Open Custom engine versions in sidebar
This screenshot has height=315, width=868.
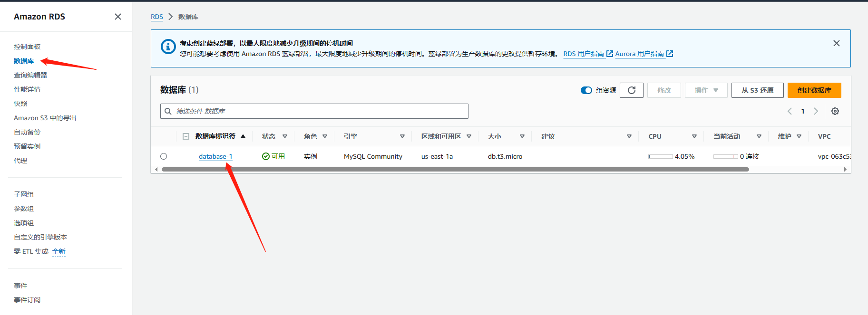pos(40,237)
